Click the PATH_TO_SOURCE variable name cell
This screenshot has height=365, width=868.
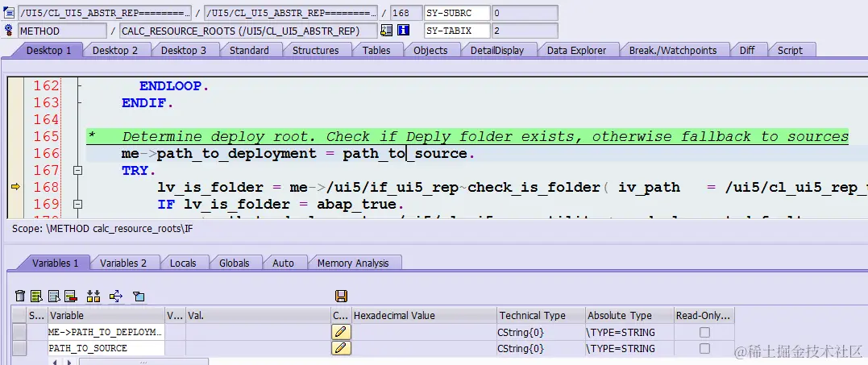tap(106, 348)
